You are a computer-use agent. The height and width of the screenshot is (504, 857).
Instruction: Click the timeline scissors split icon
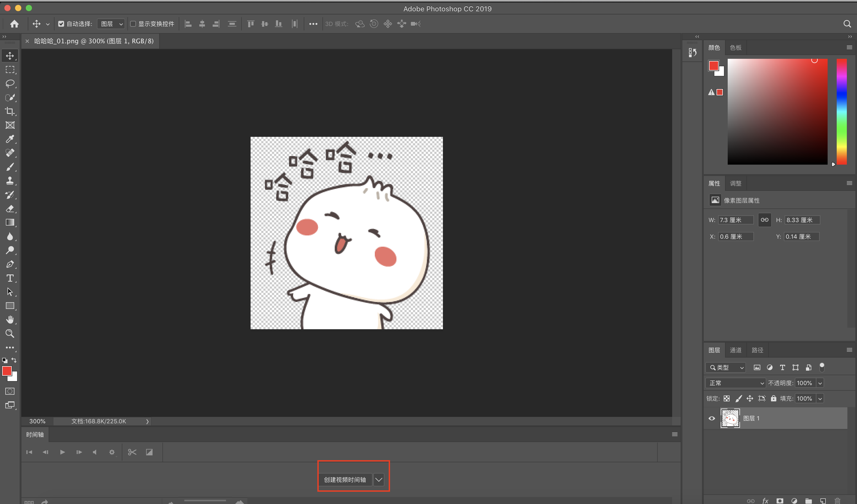coord(132,452)
